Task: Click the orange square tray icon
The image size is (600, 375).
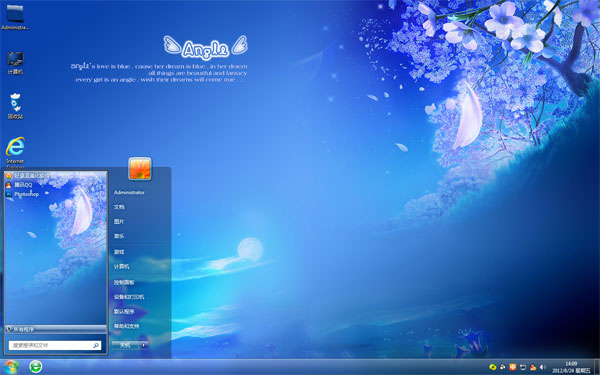Action: pyautogui.click(x=513, y=367)
